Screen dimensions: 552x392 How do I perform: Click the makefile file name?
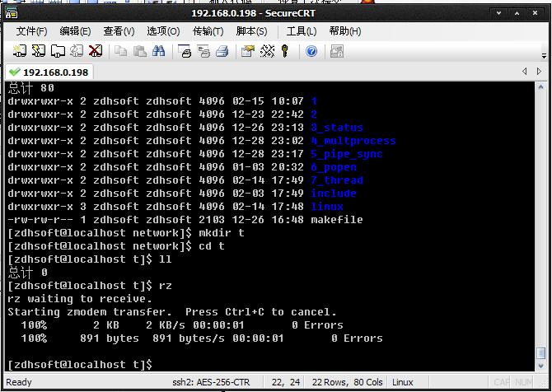coord(336,220)
